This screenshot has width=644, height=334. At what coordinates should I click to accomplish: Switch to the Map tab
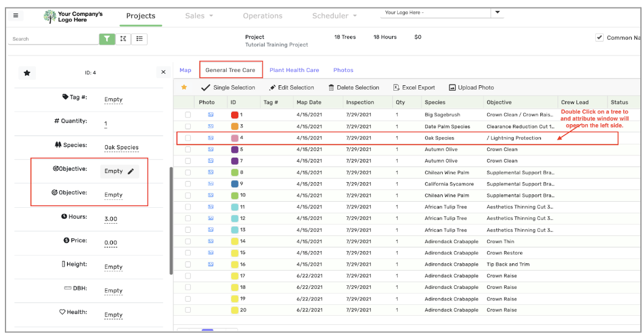click(185, 70)
